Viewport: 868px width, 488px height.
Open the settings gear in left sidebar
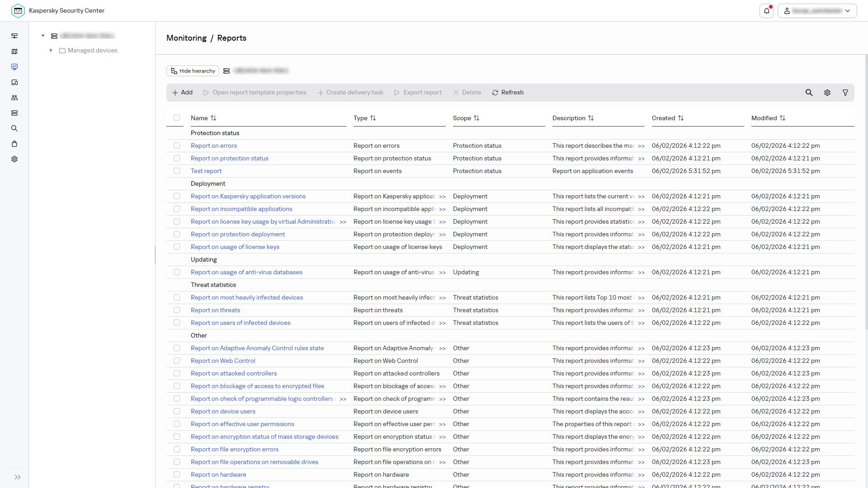tap(14, 159)
